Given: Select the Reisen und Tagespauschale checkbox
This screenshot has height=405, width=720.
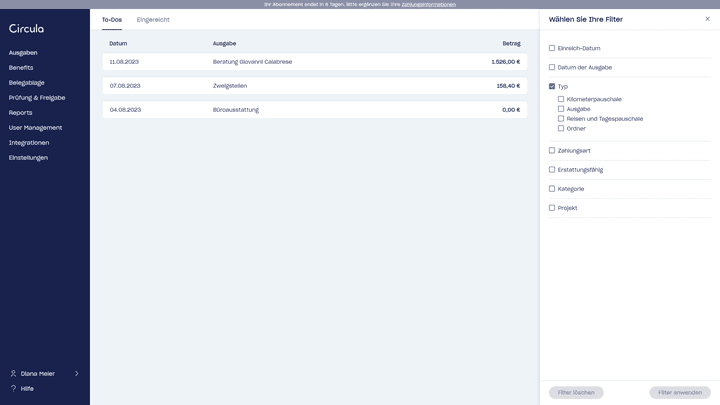Looking at the screenshot, I should click(x=561, y=119).
